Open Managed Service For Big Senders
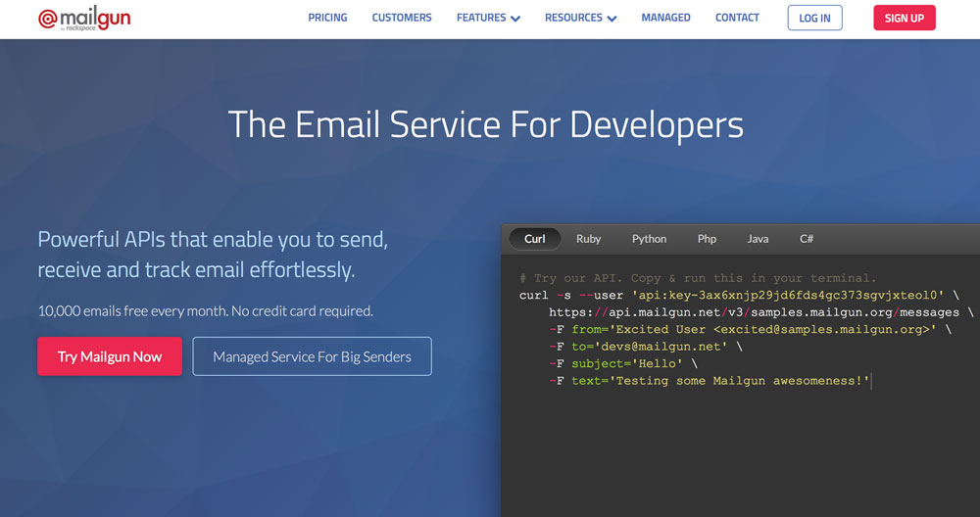 click(312, 356)
